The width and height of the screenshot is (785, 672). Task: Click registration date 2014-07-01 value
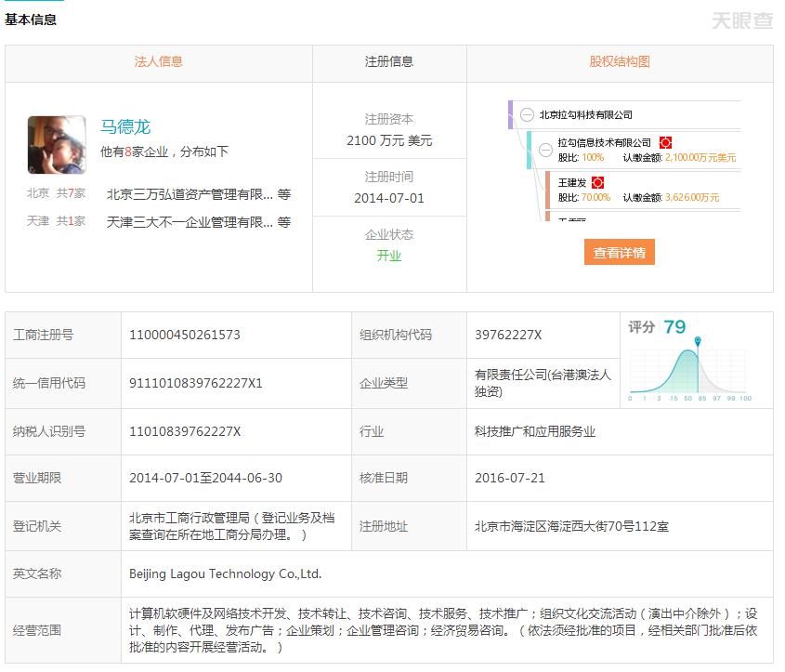coord(389,198)
